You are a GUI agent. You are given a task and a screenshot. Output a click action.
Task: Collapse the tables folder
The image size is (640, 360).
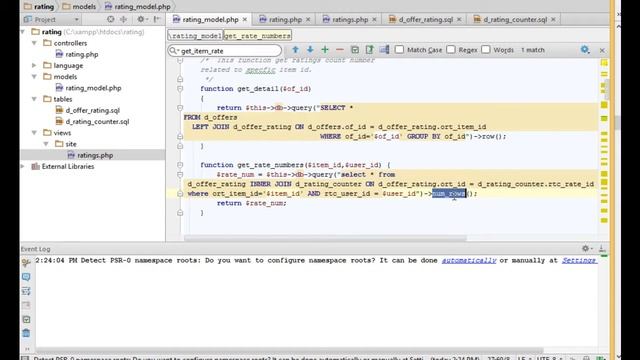click(35, 99)
